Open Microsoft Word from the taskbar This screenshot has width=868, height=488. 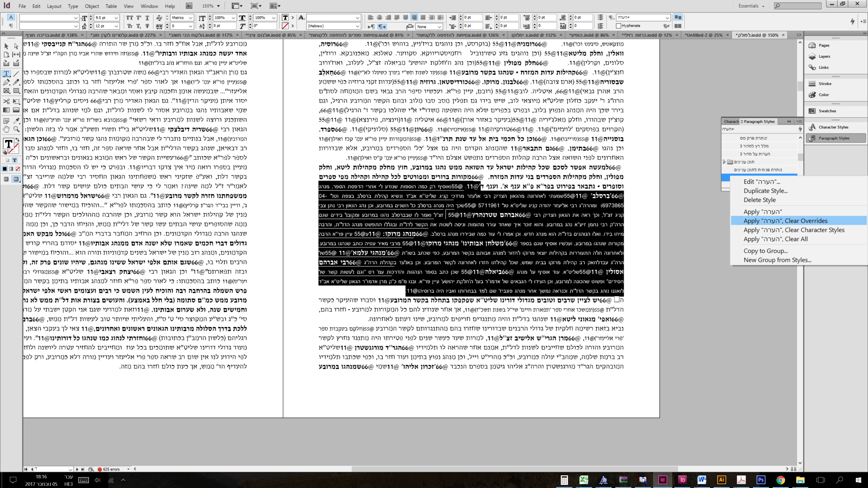point(702,480)
